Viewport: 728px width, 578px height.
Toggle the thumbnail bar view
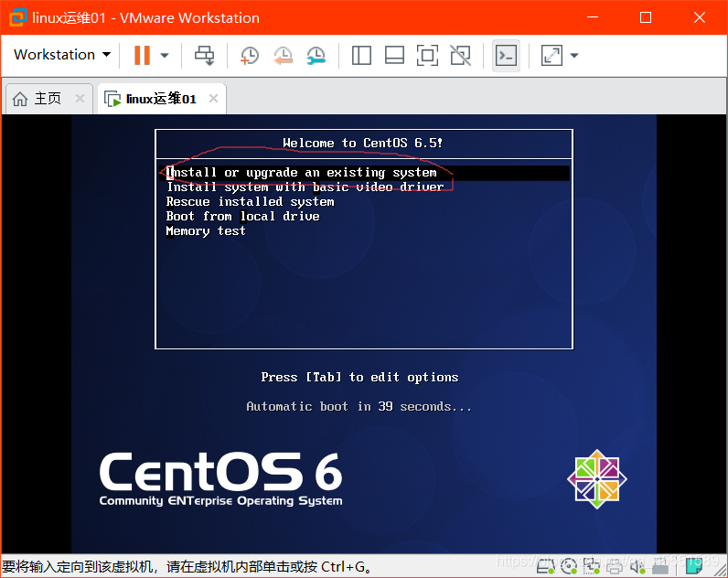[394, 55]
